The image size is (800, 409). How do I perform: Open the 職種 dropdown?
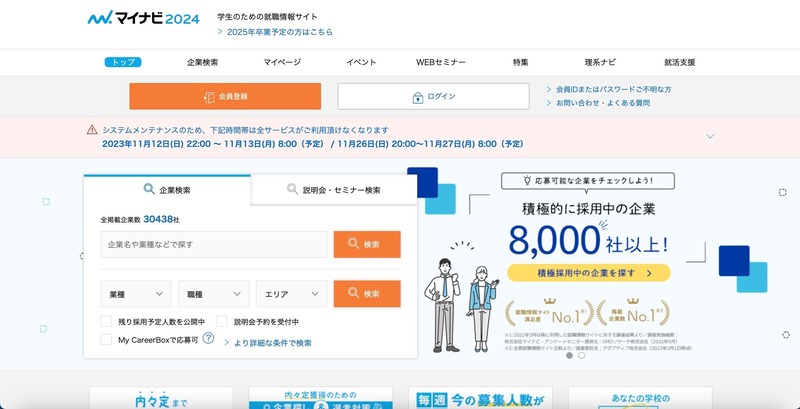tap(213, 294)
